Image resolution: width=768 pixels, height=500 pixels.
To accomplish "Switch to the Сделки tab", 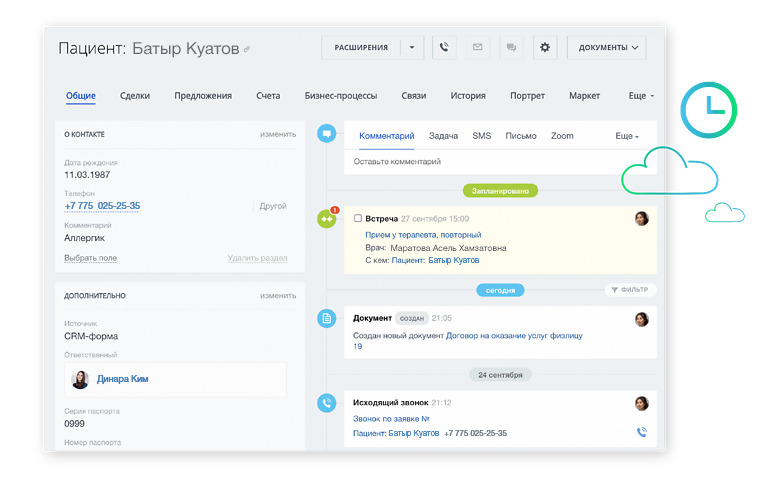I will pyautogui.click(x=135, y=96).
